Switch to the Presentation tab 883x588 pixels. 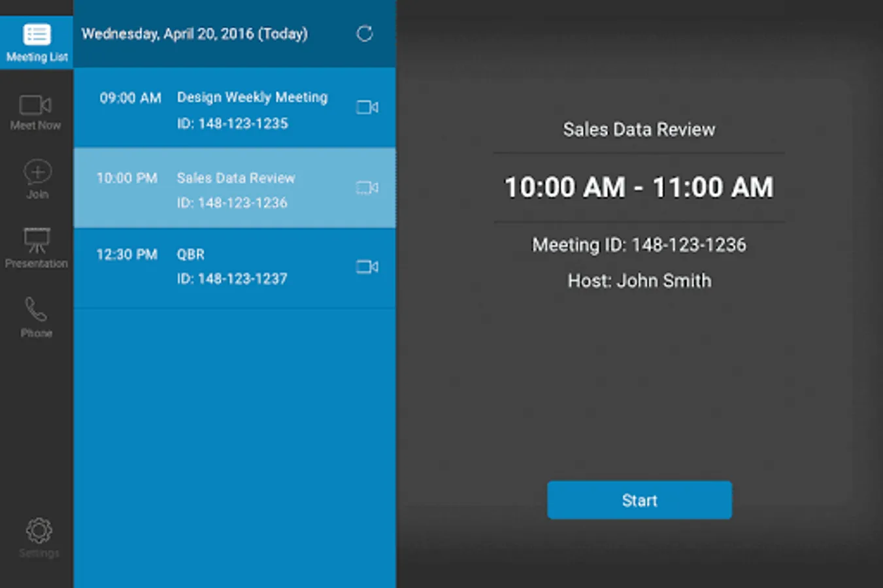pos(37,248)
